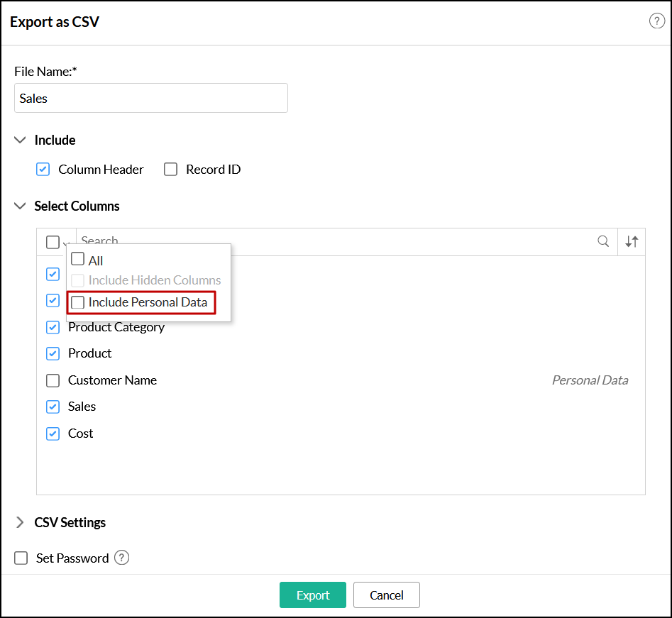Enable the Record ID checkbox

[x=170, y=170]
